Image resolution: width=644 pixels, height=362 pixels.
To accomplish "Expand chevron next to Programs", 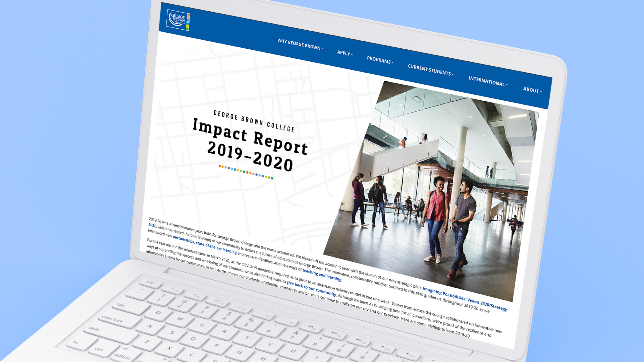I will point(393,62).
